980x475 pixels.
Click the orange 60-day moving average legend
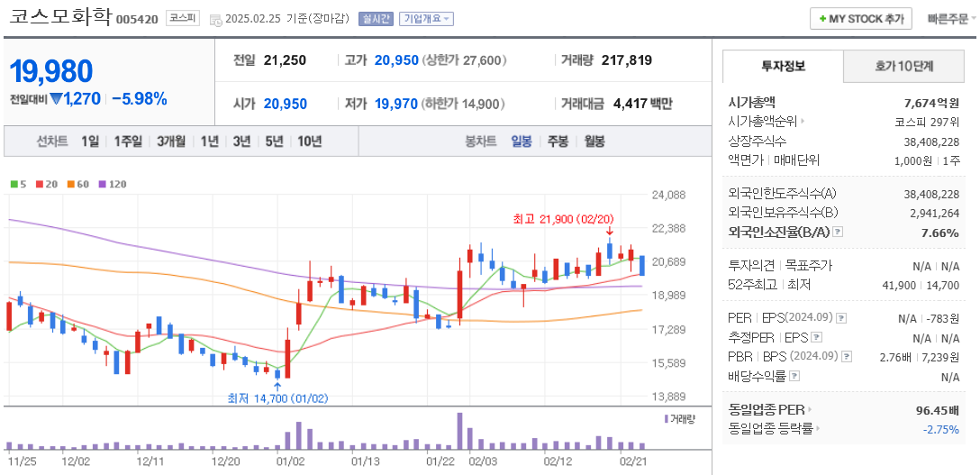(x=77, y=185)
